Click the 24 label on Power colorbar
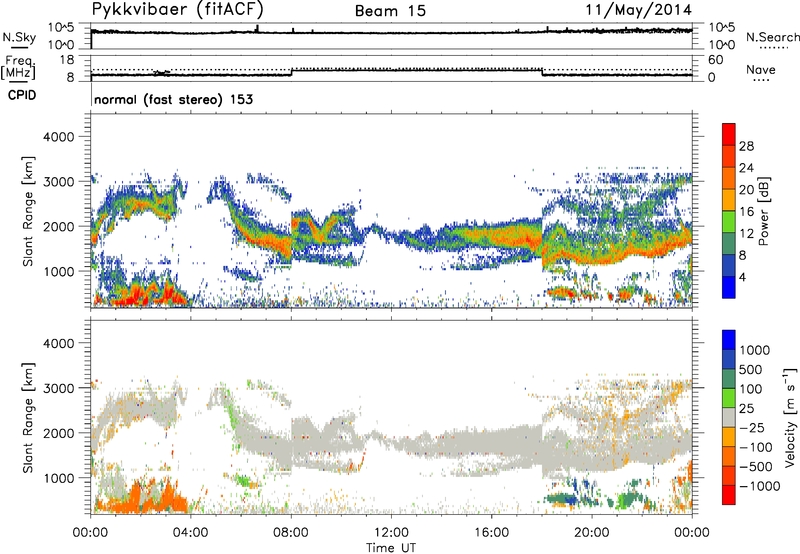Viewport: 800px width, 554px height. [746, 168]
